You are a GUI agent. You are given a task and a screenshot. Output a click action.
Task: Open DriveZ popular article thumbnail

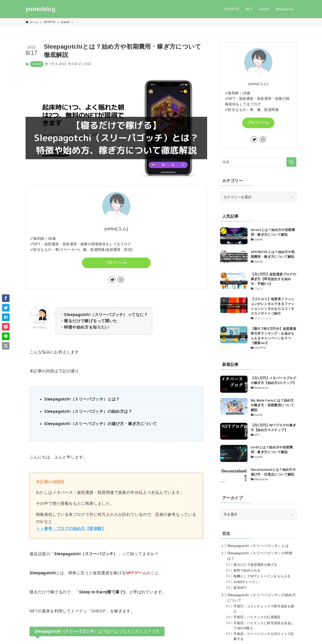point(234,236)
